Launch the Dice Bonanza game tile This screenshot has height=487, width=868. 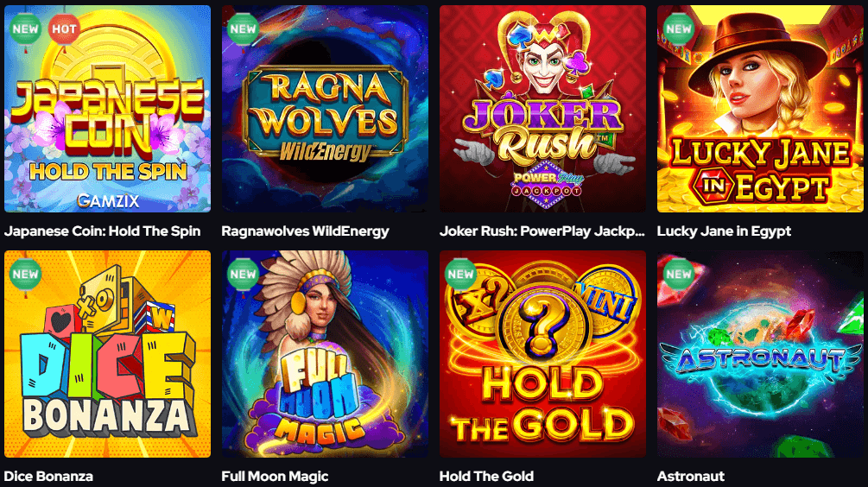(x=107, y=354)
